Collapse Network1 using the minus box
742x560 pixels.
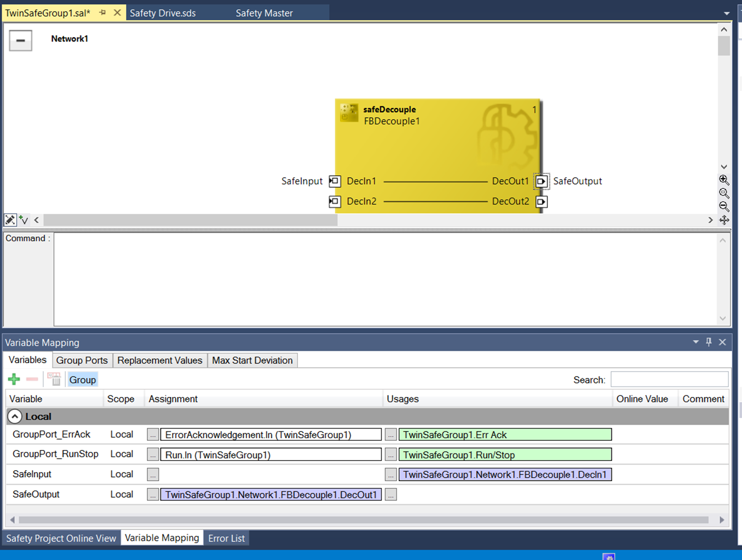click(x=21, y=40)
